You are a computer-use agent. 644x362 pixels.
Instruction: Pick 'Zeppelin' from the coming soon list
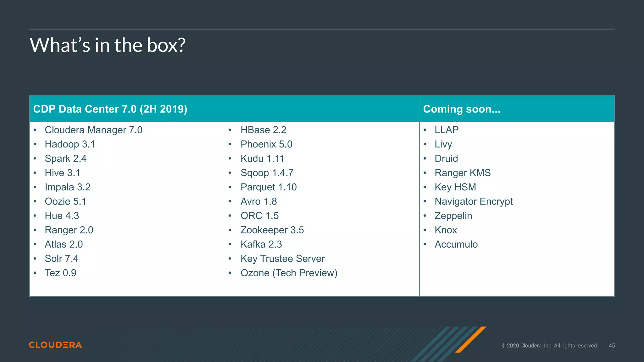(x=453, y=216)
